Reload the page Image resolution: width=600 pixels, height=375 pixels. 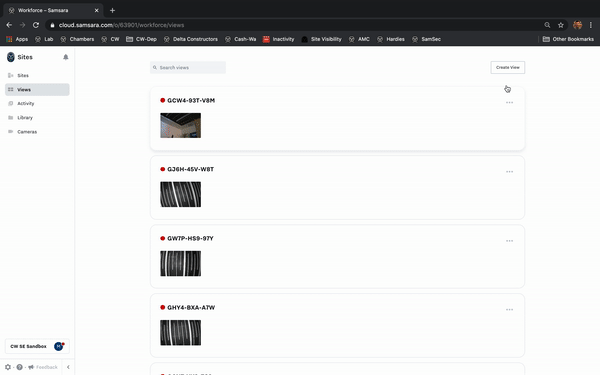(36, 25)
